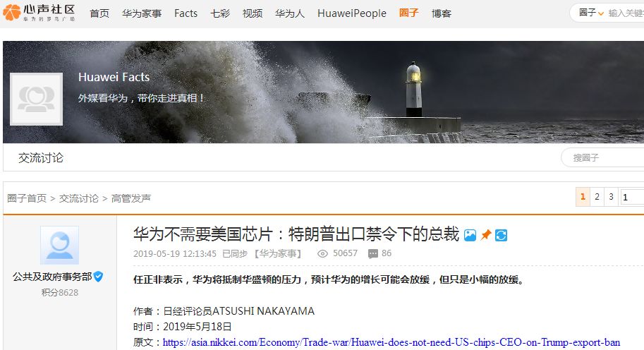Select the 交流讨论 tab
This screenshot has height=350, width=644.
[41, 158]
